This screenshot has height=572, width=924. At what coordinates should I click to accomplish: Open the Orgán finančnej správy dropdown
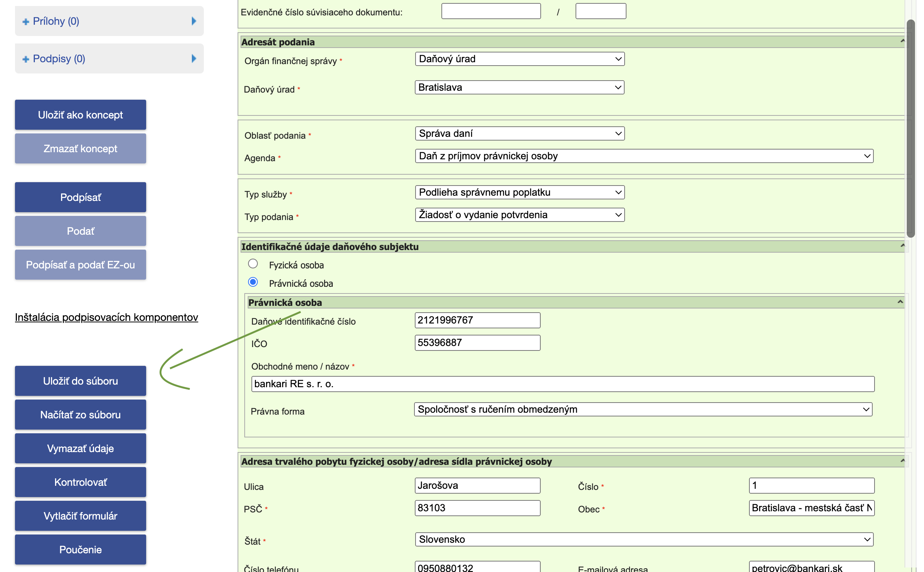coord(519,59)
